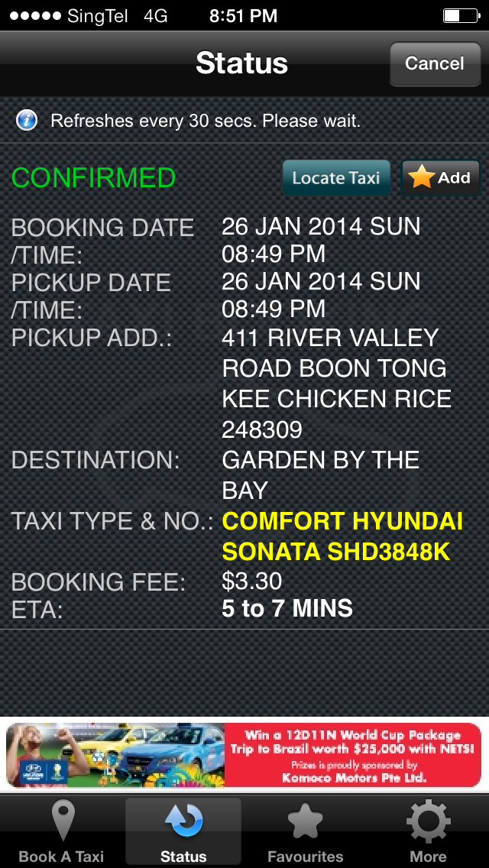Screen dimensions: 489x868
Task: Tap the World Cup Package ad banner
Action: tap(244, 756)
